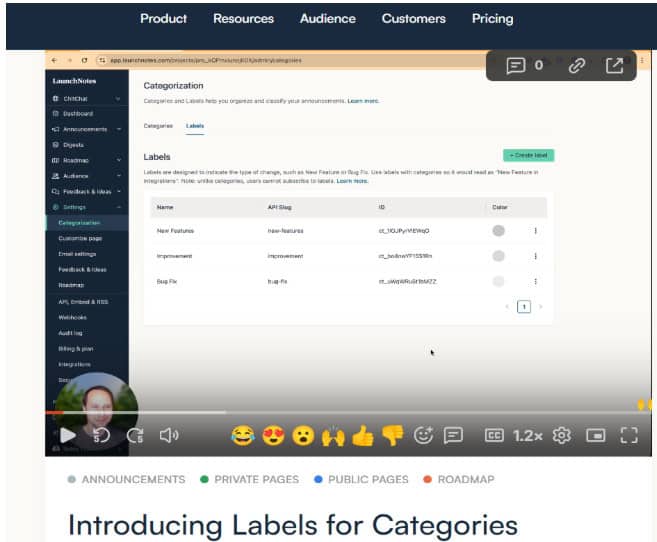Click recorded browser address bar
The image size is (657, 542).
tap(289, 60)
